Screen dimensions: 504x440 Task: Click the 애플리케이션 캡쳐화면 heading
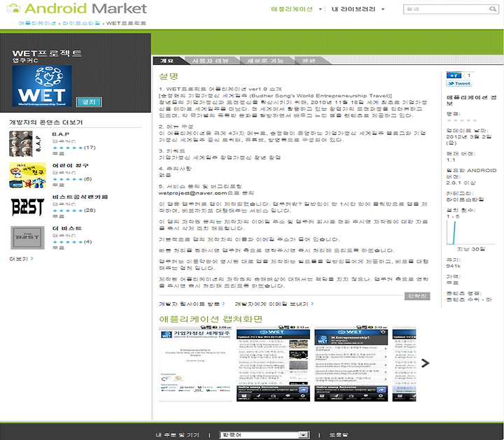tap(211, 319)
